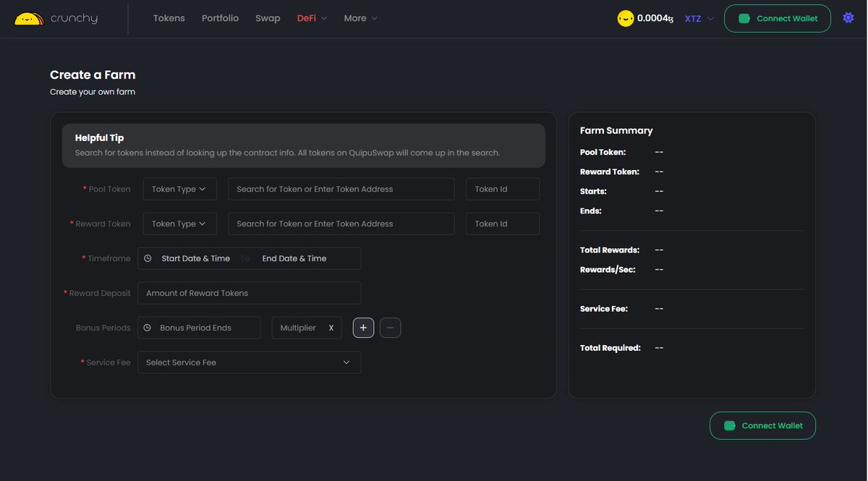Screen dimensions: 868x481
Task: Open the Tokens page
Action: pyautogui.click(x=168, y=17)
